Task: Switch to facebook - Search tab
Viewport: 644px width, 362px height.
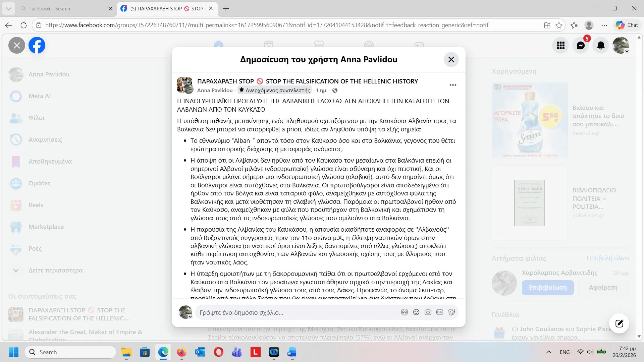Action: click(64, 8)
